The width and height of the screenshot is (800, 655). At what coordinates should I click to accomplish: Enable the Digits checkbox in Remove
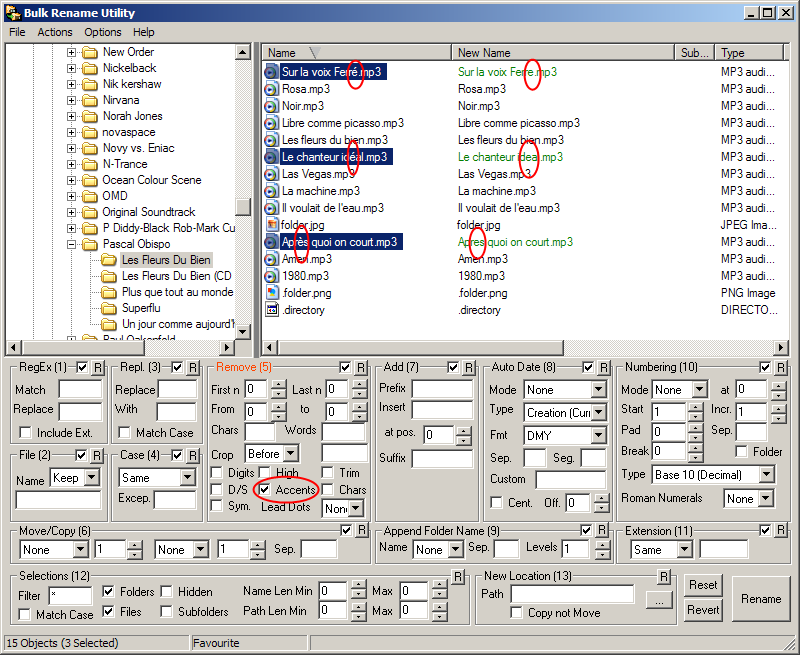[217, 473]
